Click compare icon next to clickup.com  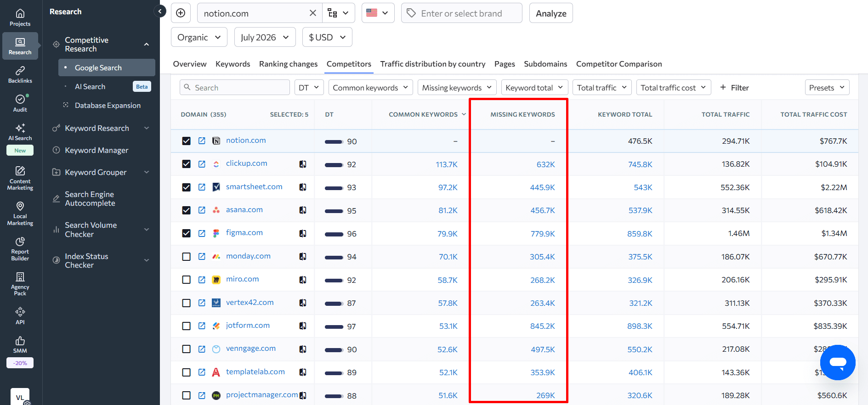[303, 164]
